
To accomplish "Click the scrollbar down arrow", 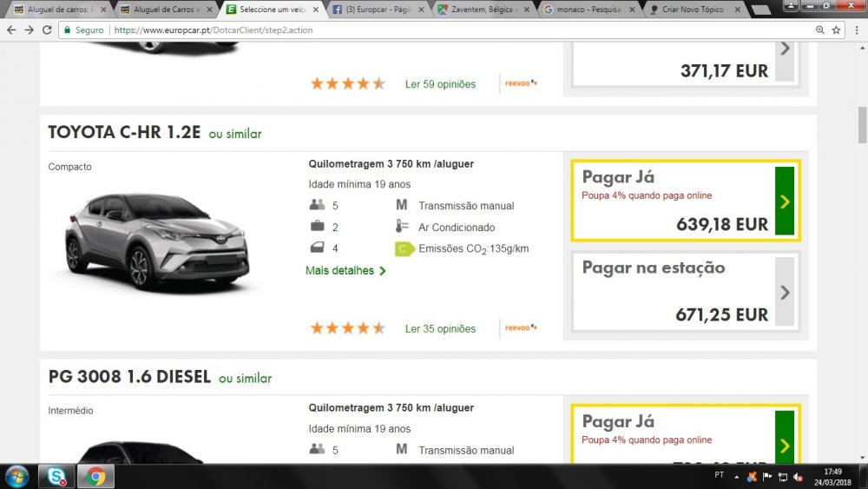I will (x=862, y=458).
